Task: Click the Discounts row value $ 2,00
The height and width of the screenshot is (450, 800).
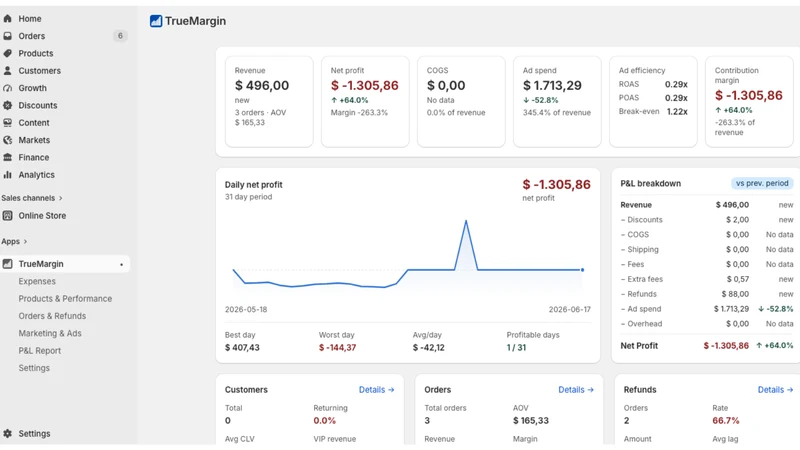Action: (738, 219)
